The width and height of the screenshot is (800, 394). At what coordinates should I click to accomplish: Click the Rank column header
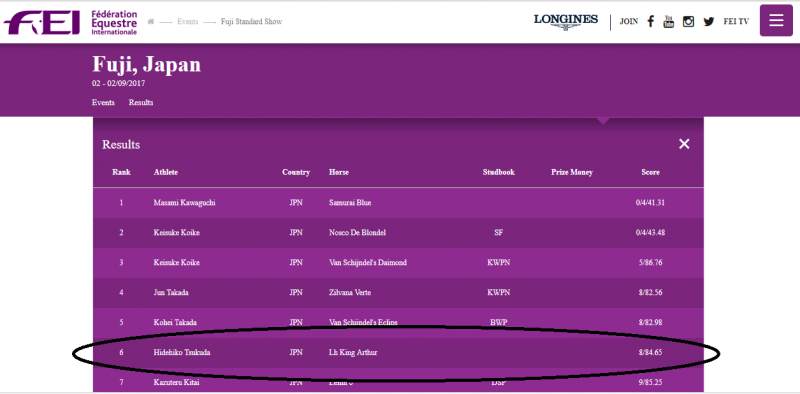click(121, 173)
